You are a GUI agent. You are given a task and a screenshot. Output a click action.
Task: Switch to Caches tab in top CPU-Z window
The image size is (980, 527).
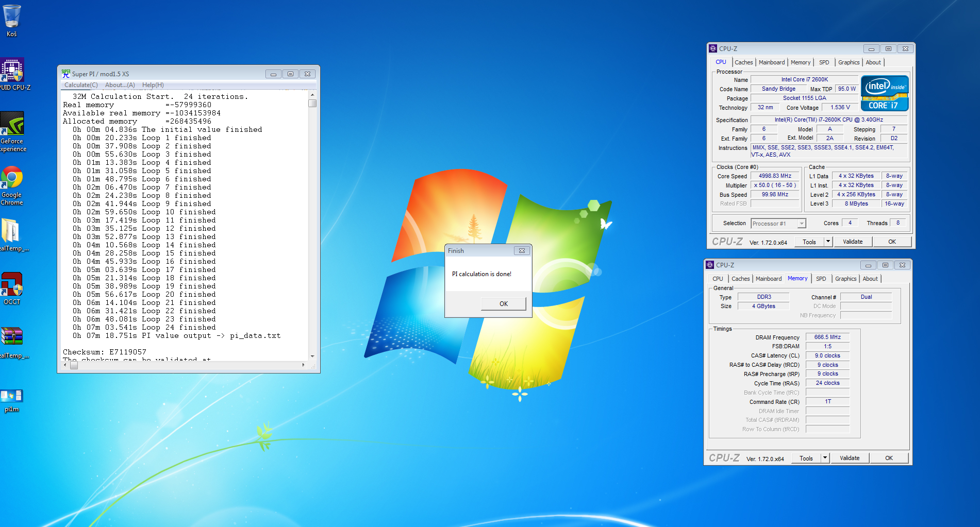click(743, 62)
